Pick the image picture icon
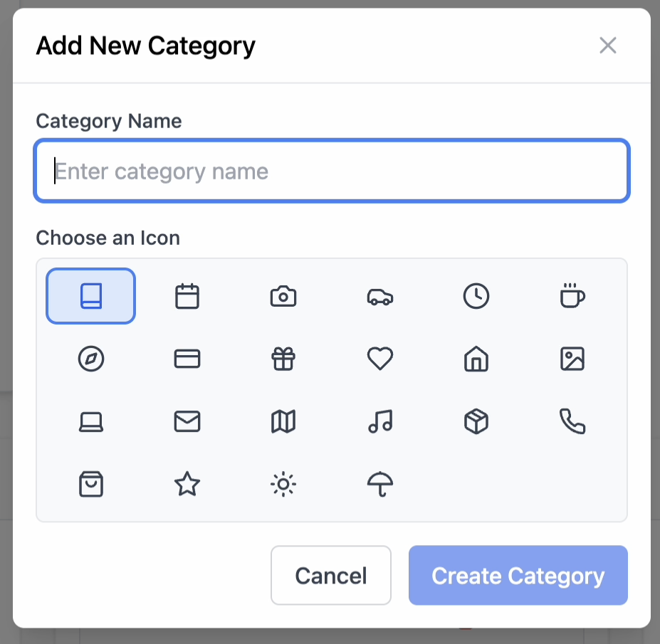 pos(572,359)
